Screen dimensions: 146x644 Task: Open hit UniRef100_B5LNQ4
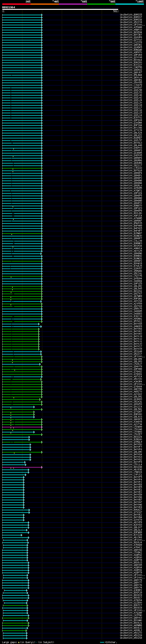pos(131,75)
